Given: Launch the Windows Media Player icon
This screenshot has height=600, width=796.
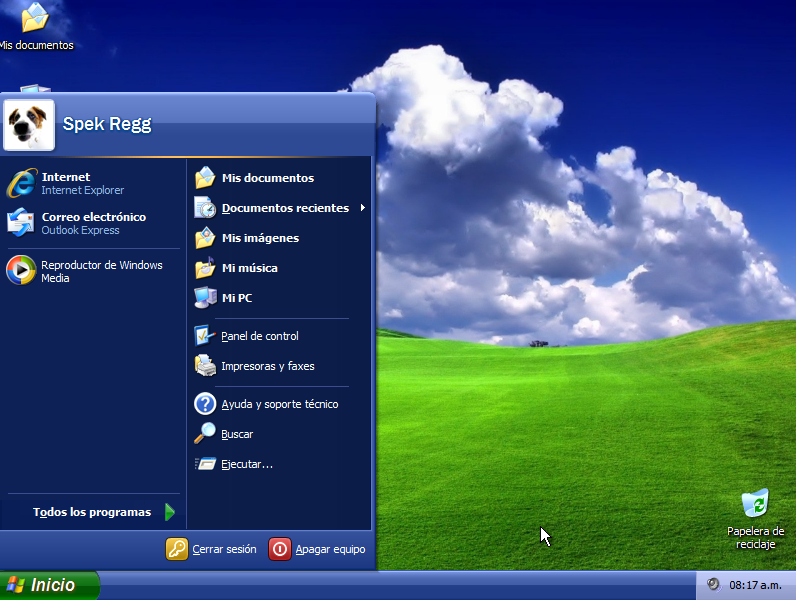Looking at the screenshot, I should 21,270.
